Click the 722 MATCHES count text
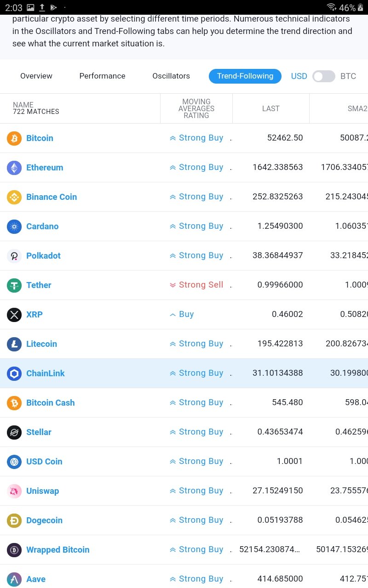 [x=36, y=112]
